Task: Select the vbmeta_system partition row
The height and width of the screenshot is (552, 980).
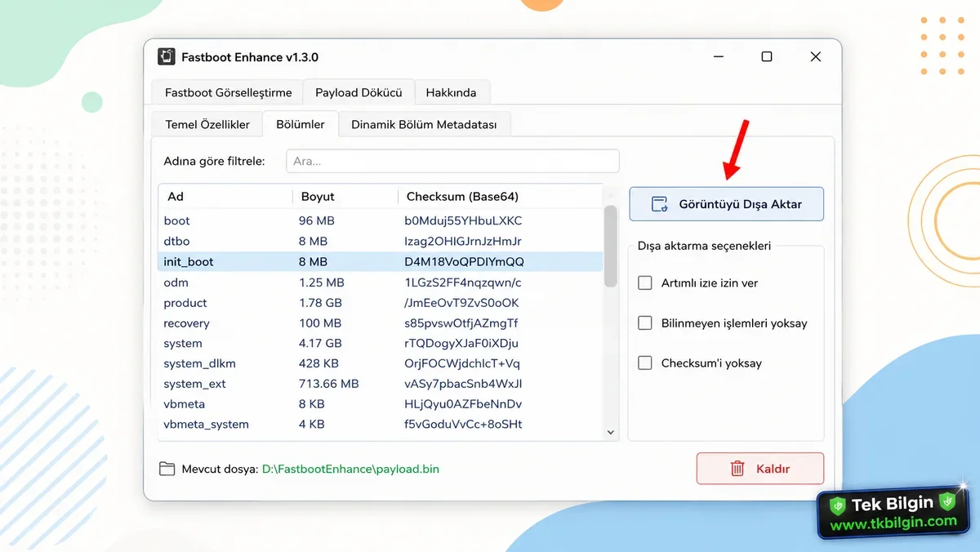Action: tap(381, 425)
